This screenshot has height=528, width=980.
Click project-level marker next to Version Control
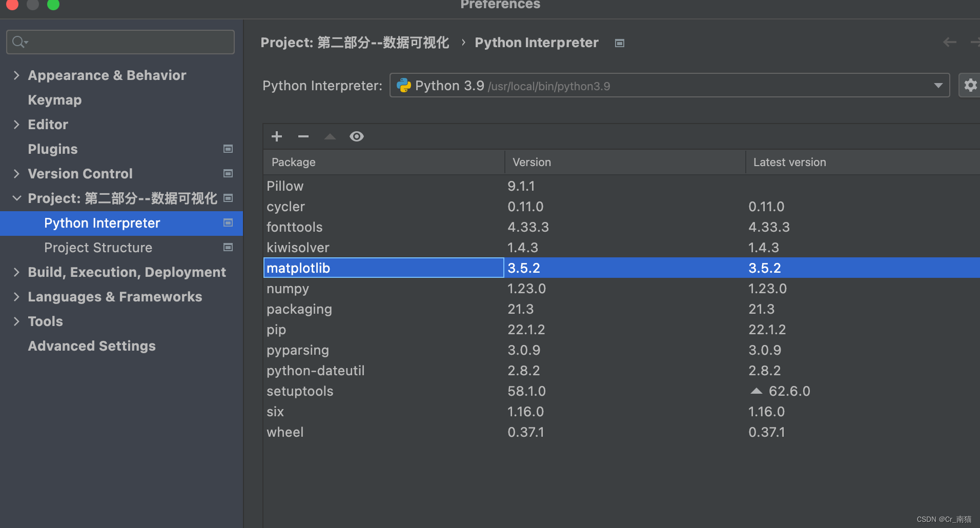(228, 173)
